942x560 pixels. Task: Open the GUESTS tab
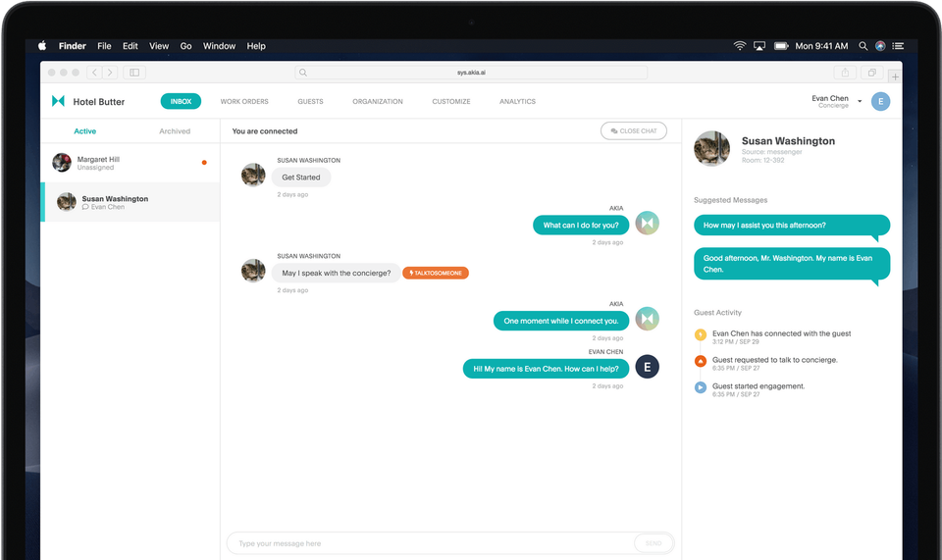(x=311, y=101)
